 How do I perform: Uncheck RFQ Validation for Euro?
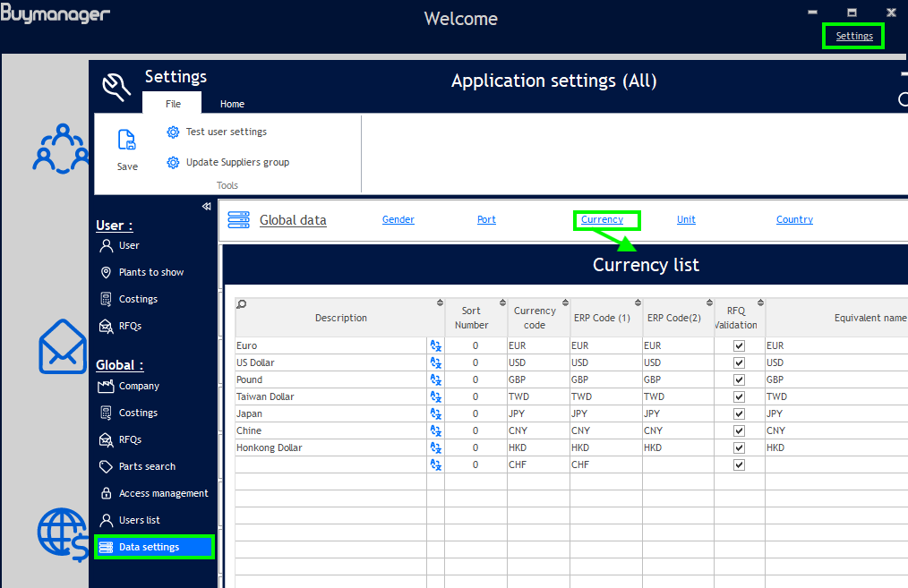tap(739, 345)
